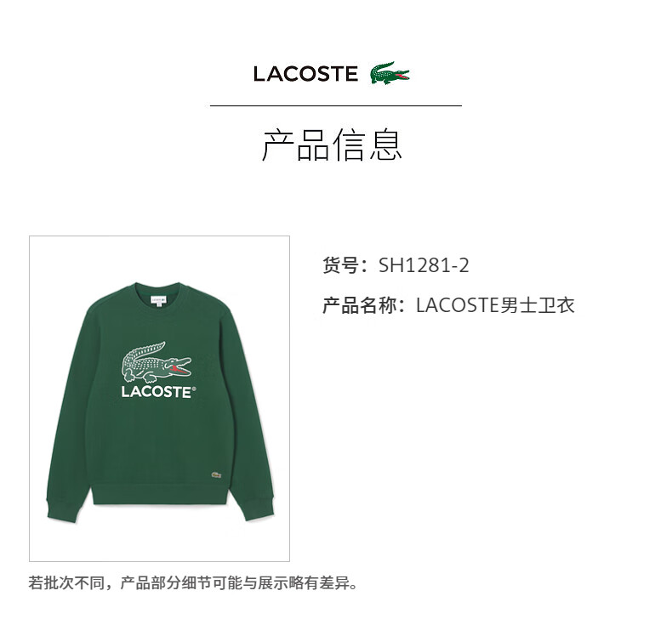Click the 货号 label
The image size is (672, 619).
point(341,265)
